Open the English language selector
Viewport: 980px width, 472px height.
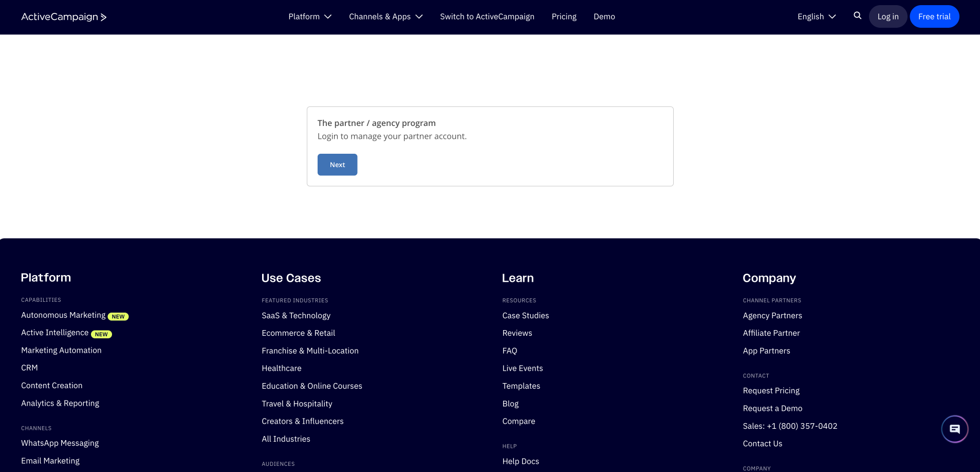[817, 16]
